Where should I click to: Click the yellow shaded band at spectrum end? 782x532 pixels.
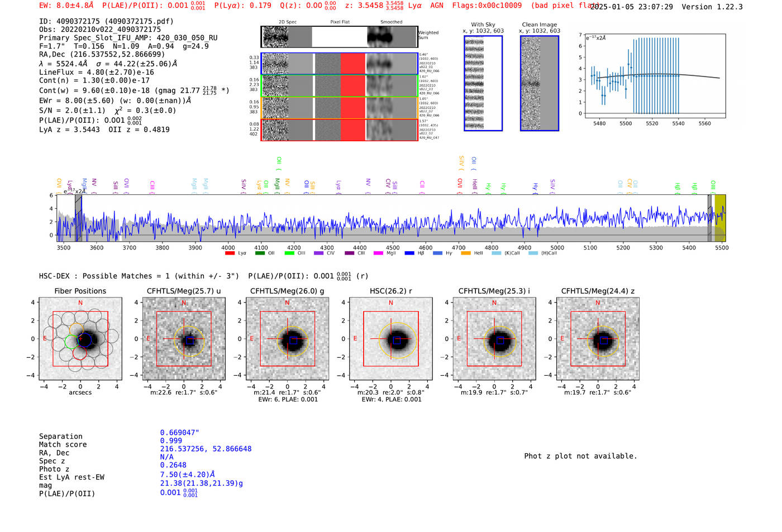tap(720, 218)
